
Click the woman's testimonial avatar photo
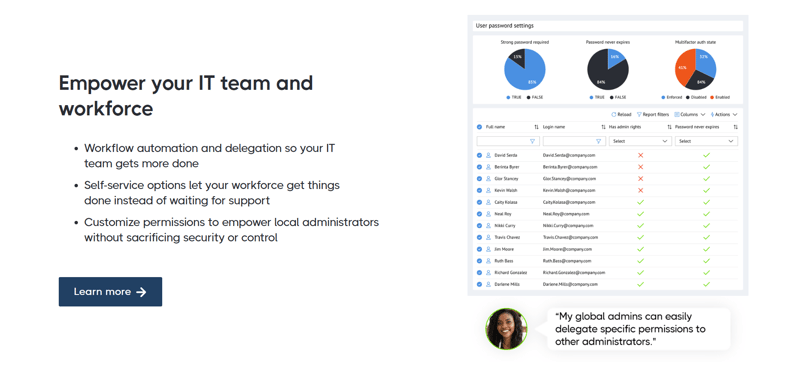[x=506, y=329]
